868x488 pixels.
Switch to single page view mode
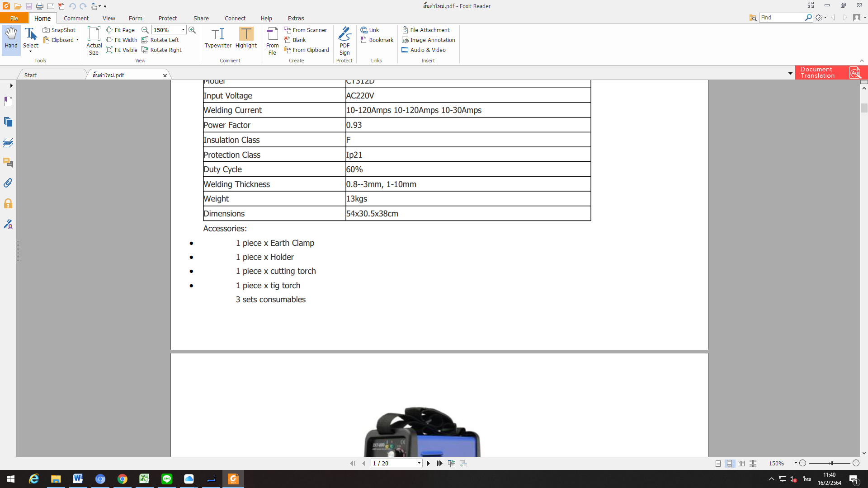718,464
